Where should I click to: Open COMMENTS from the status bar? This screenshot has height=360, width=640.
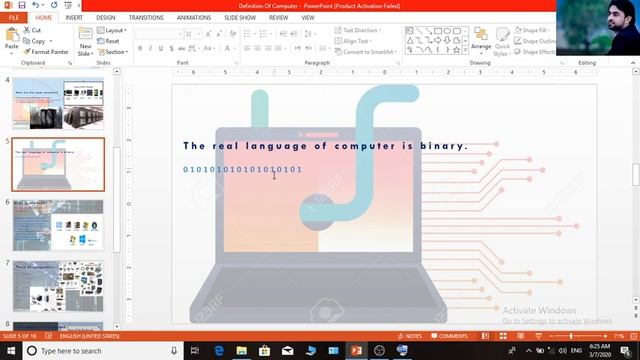pyautogui.click(x=449, y=336)
